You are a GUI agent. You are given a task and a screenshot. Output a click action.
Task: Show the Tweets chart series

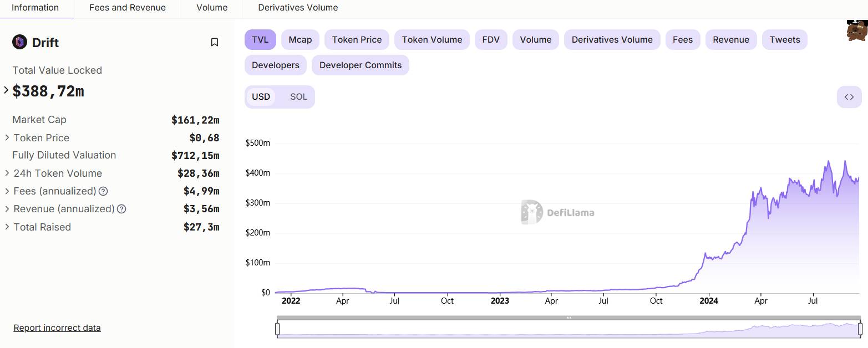point(785,40)
